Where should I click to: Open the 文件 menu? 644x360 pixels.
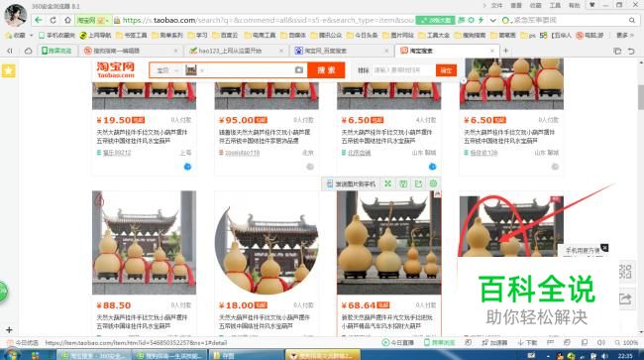pyautogui.click(x=496, y=5)
